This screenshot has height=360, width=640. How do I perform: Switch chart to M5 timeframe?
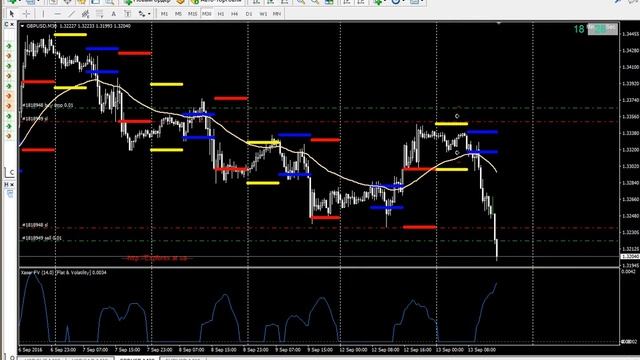[x=178, y=14]
